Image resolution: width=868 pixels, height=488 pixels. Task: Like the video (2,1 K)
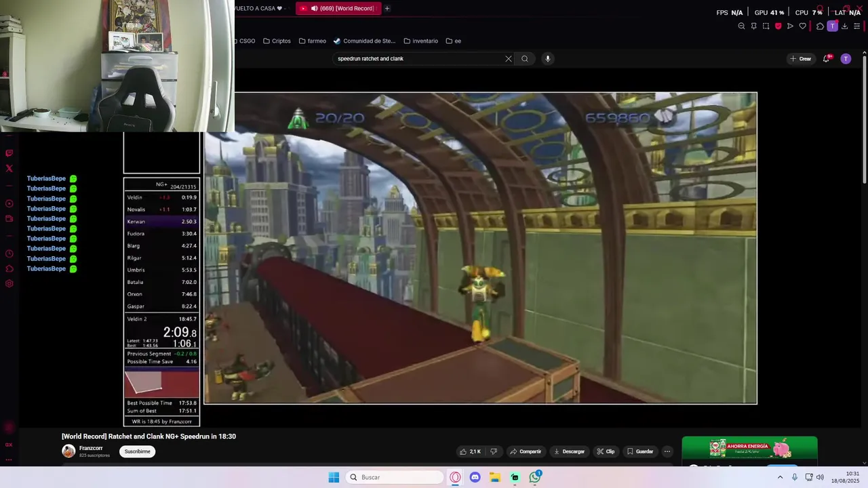pos(471,451)
